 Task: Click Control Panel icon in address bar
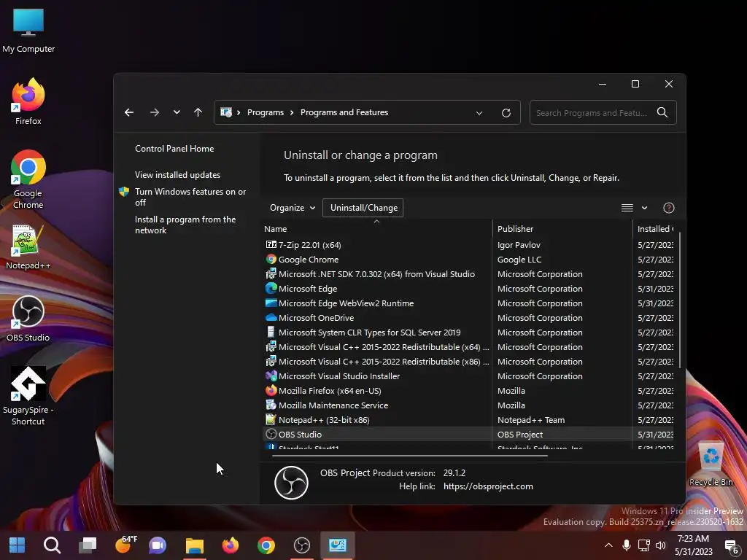tap(226, 112)
